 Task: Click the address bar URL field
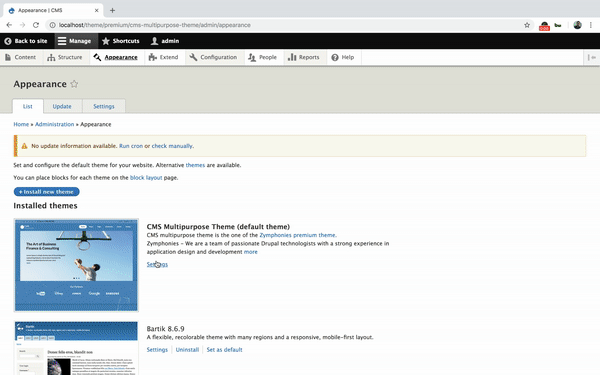point(290,25)
